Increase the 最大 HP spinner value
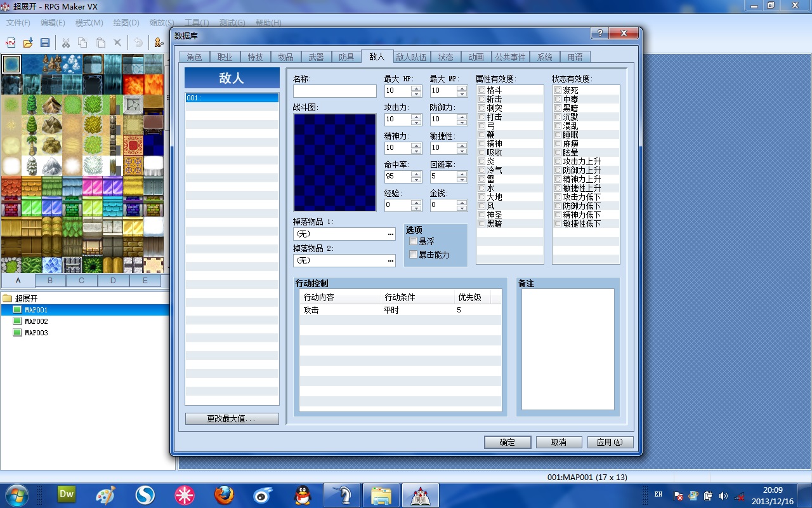The image size is (812, 508). click(416, 88)
